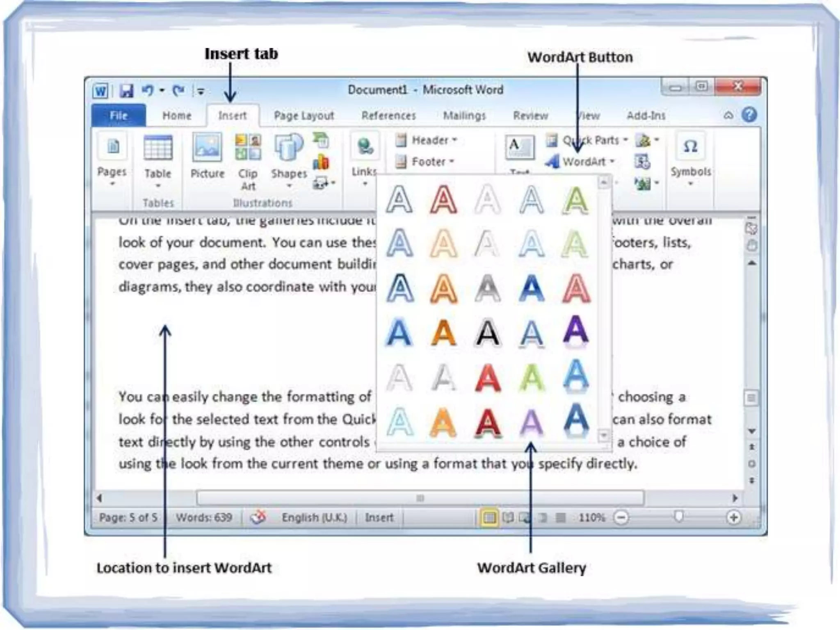This screenshot has height=630, width=840.
Task: Click the Date & Time icon beside WordArt
Action: (642, 162)
